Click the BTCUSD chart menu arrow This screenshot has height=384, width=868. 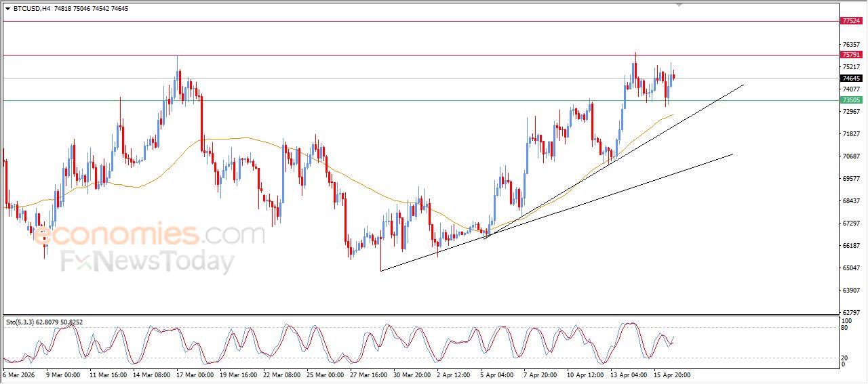tap(7, 9)
